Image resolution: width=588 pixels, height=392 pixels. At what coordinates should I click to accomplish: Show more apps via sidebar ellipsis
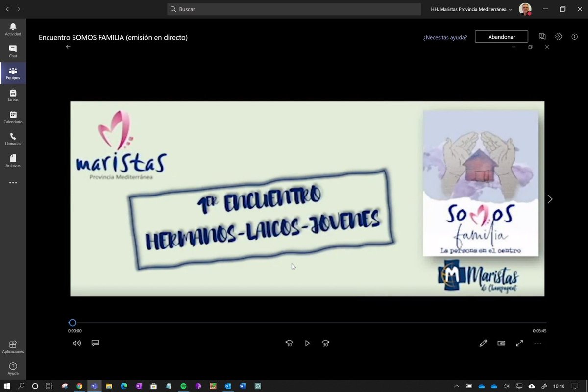tap(13, 183)
